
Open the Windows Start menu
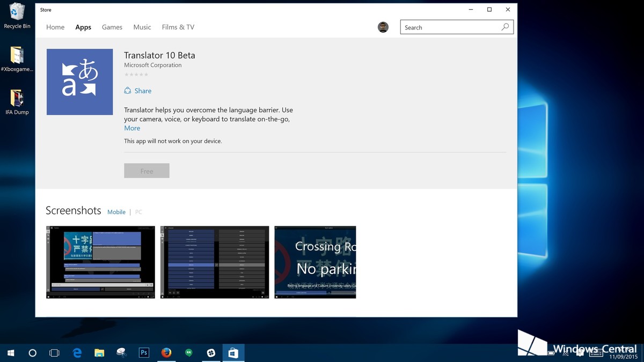point(10,353)
